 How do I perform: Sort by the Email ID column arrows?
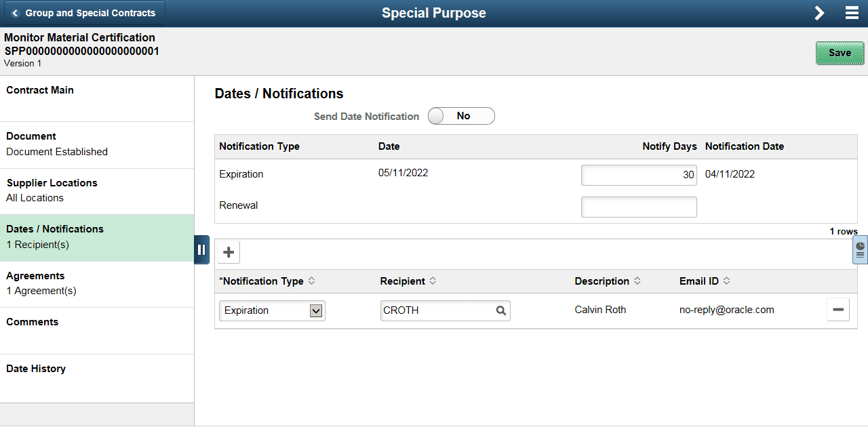coord(726,281)
